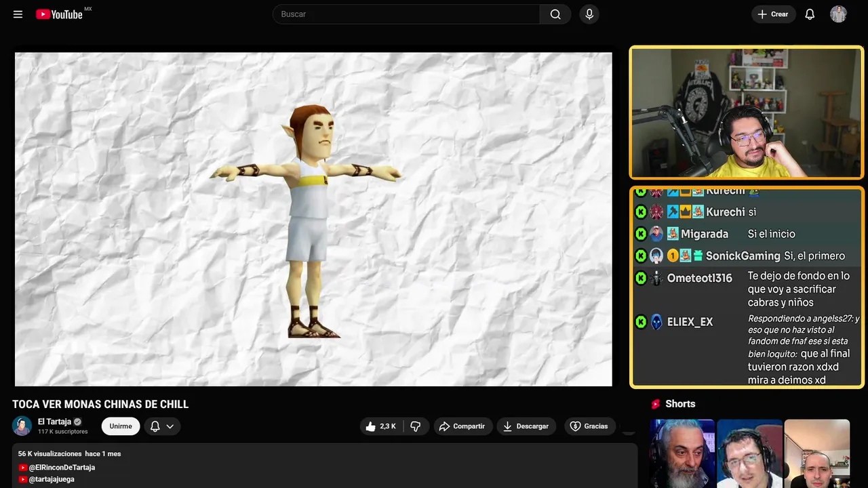Open the bearded man Shorts thumbnail
This screenshot has height=488, width=868.
point(682,453)
